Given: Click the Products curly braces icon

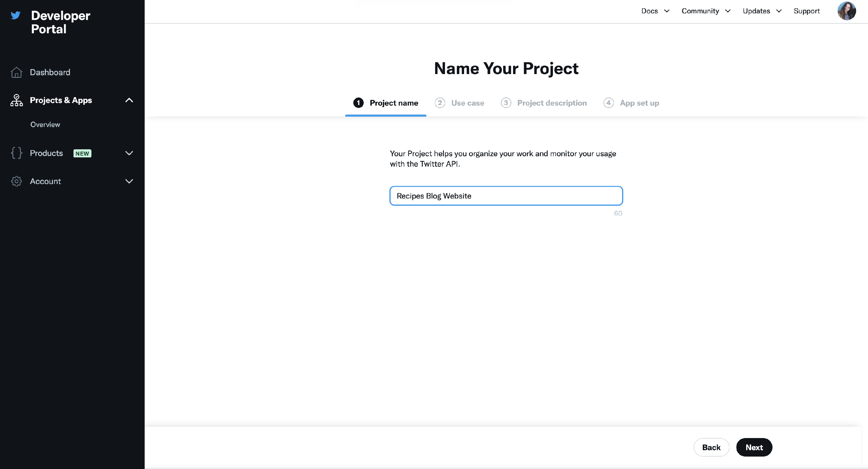Looking at the screenshot, I should [x=16, y=153].
